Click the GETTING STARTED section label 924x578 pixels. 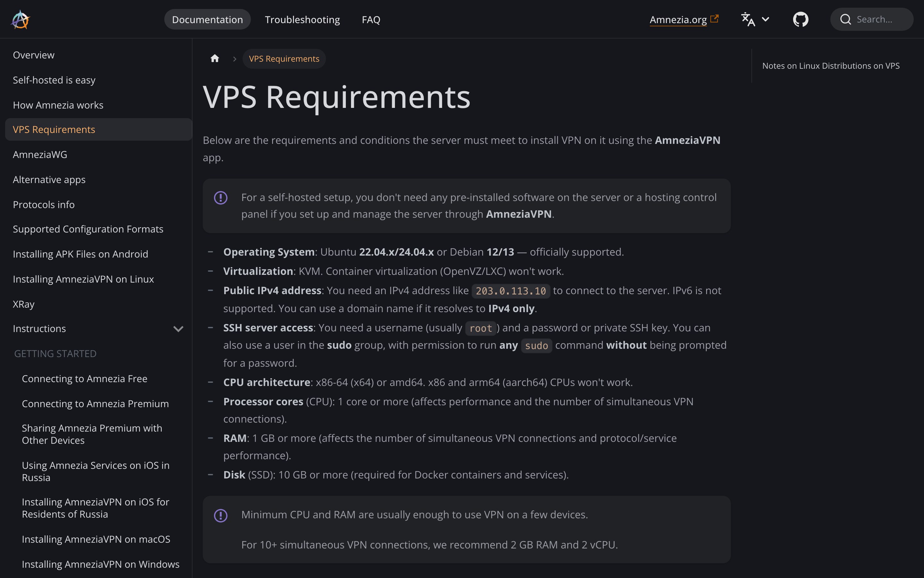tap(56, 354)
